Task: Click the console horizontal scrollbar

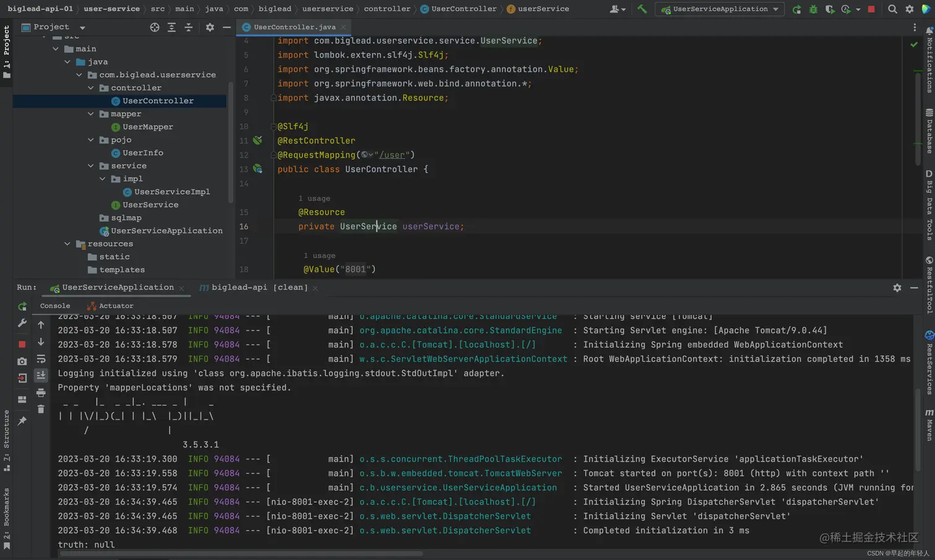Action: click(x=241, y=554)
